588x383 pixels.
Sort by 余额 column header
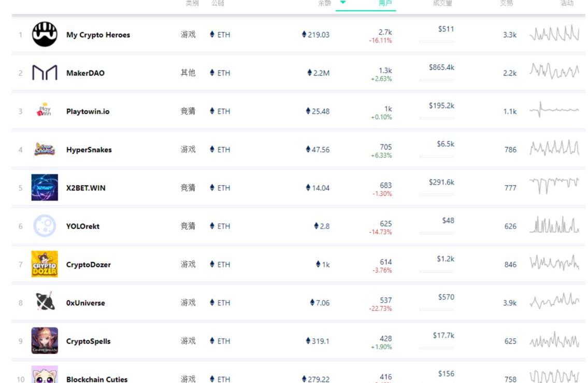[324, 3]
